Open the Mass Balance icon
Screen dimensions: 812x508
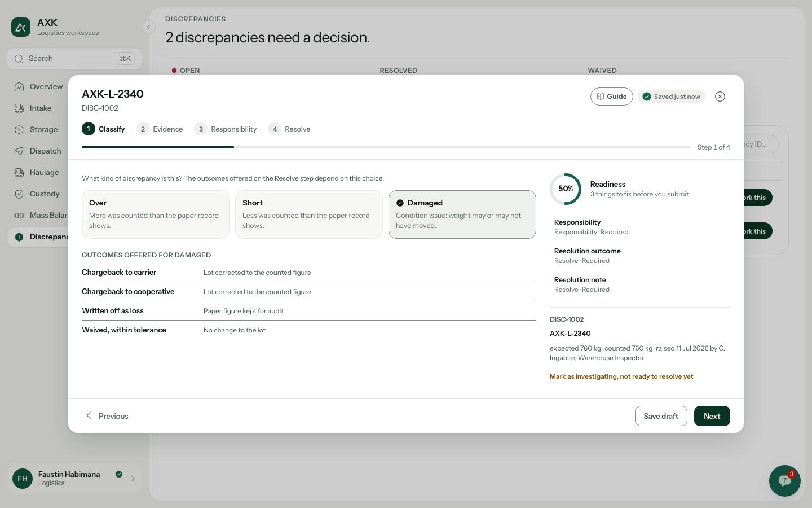[x=19, y=216]
